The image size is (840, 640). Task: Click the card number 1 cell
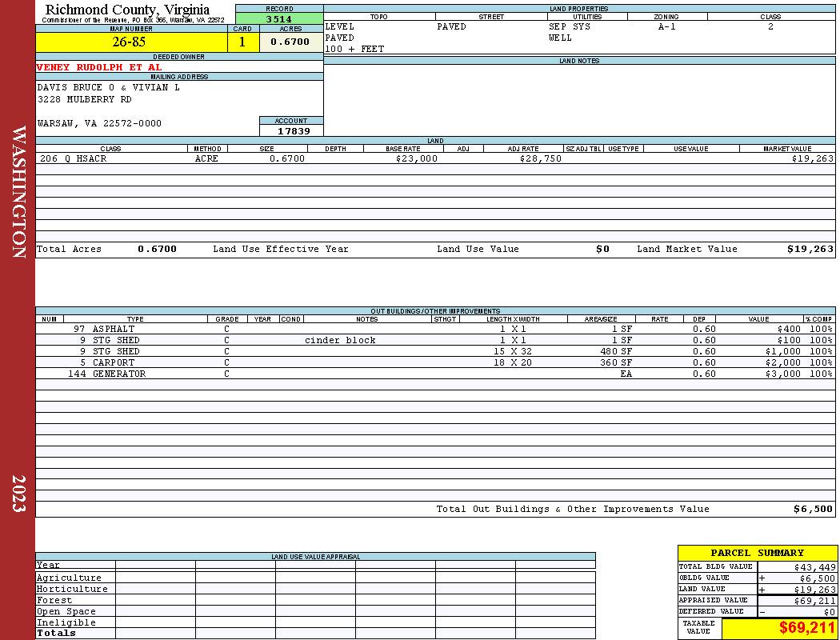coord(242,42)
